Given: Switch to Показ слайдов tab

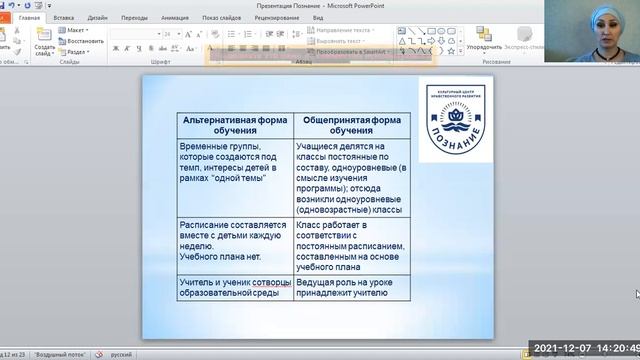Looking at the screenshot, I should (x=222, y=18).
